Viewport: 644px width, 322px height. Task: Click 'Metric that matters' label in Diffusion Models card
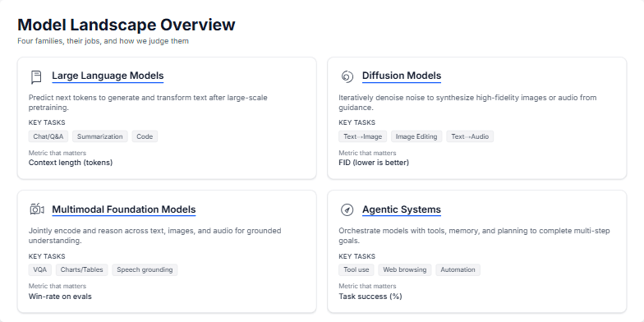click(x=367, y=153)
